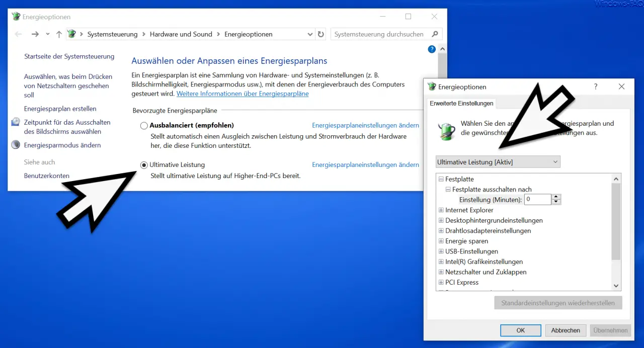Select Ultimative Leistung radio button
The image size is (644, 348).
144,165
